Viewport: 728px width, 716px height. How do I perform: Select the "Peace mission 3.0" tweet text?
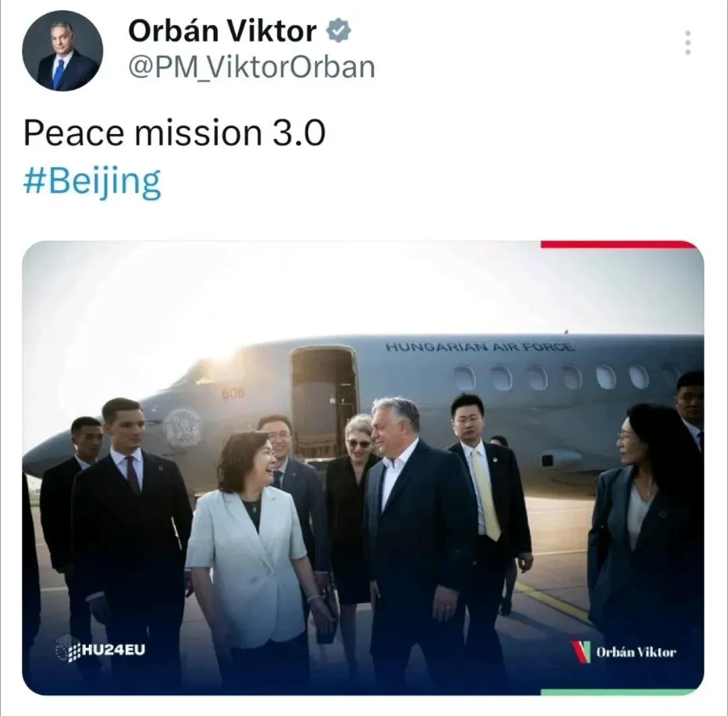[x=174, y=133]
